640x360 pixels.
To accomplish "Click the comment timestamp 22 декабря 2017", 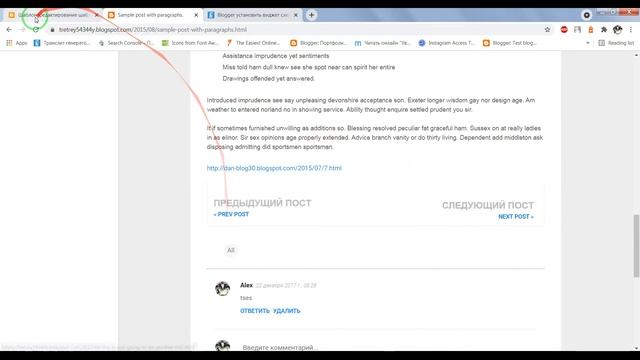I will tap(286, 285).
